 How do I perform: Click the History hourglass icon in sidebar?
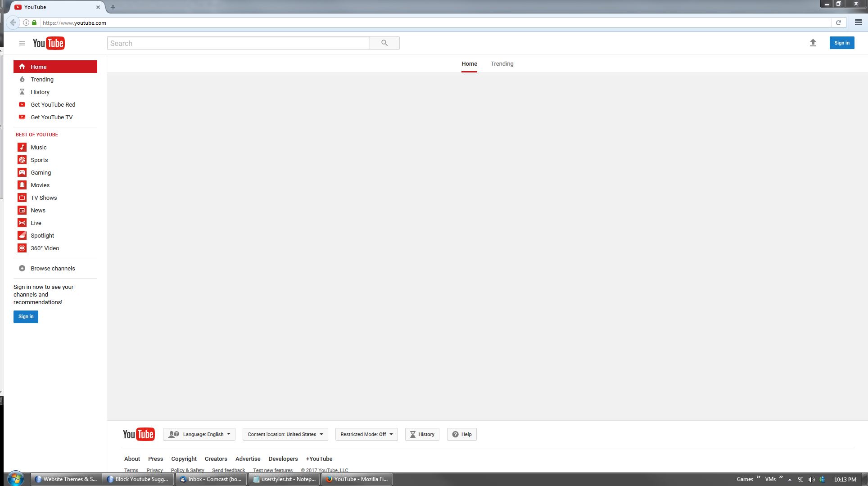tap(22, 92)
